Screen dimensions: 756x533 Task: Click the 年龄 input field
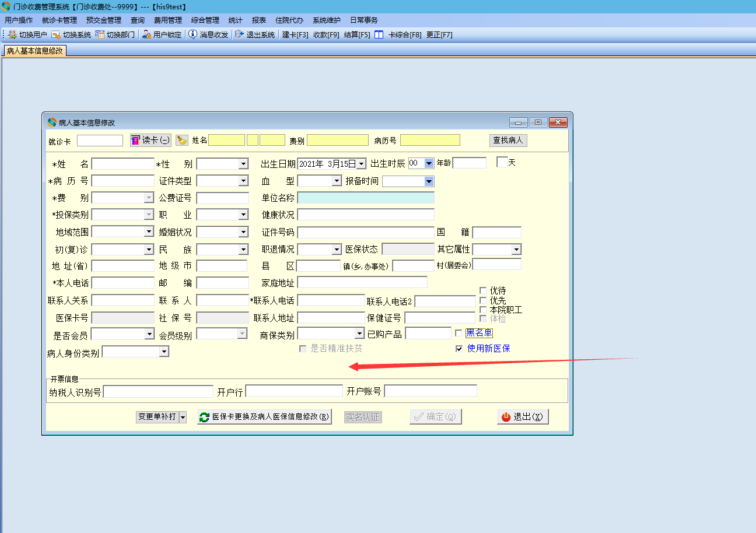click(x=469, y=163)
